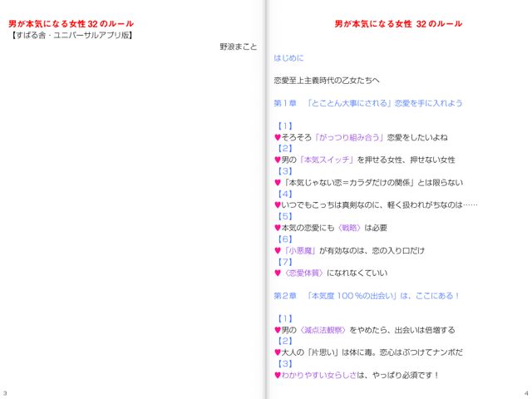The image size is (532, 399).
Task: Click the line 大人の「片思い」は体に毒
Action: (372, 352)
